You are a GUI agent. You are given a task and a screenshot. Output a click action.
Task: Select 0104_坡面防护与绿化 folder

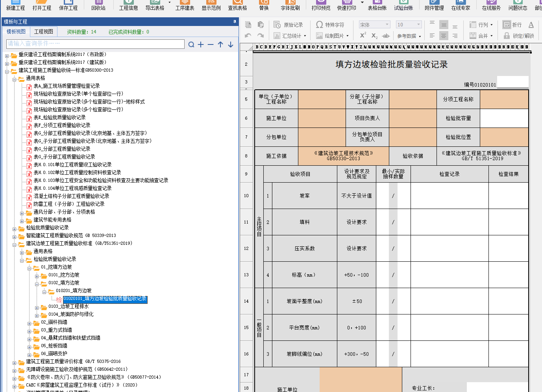pyautogui.click(x=71, y=314)
